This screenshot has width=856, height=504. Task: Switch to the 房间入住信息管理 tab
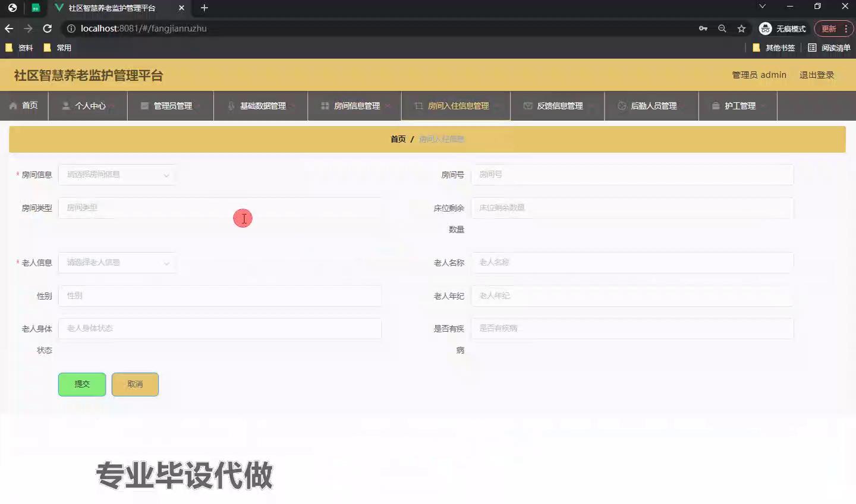tap(454, 105)
